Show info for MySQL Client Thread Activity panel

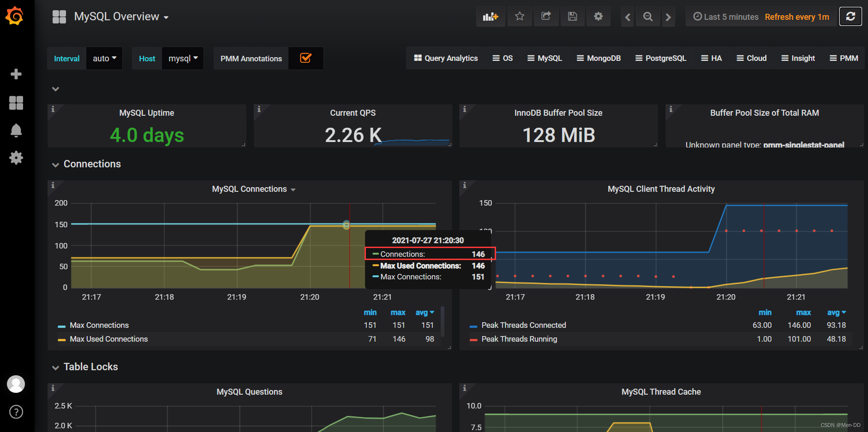465,185
